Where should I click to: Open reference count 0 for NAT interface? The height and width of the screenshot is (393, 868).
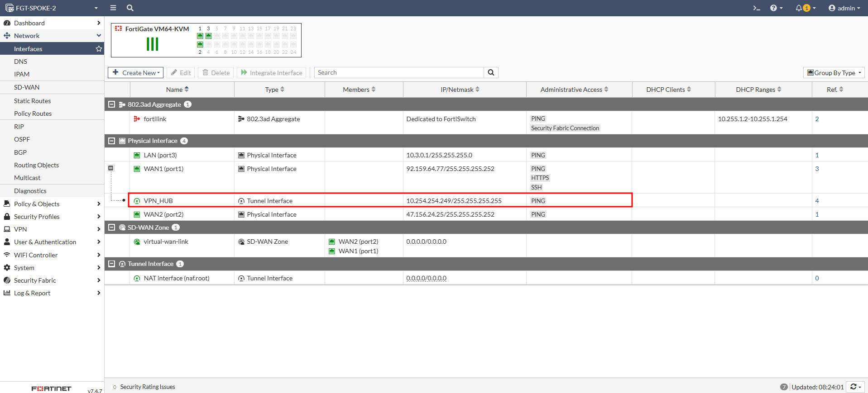click(x=817, y=278)
